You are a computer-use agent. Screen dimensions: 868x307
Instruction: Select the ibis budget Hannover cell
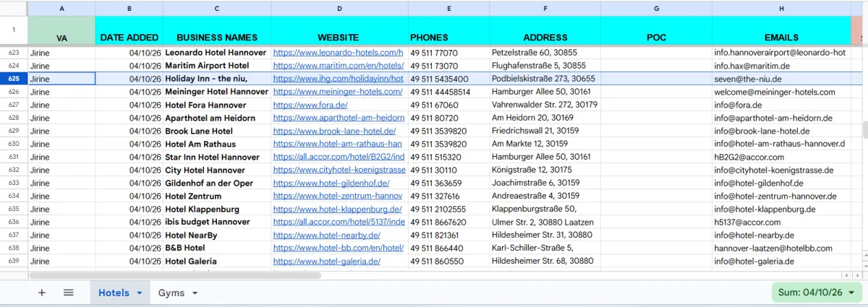pyautogui.click(x=217, y=222)
